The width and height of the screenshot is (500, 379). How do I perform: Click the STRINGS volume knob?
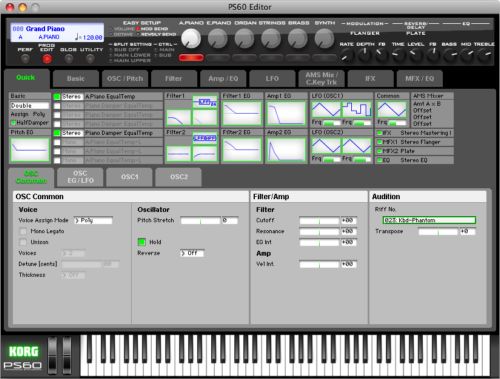pos(271,38)
